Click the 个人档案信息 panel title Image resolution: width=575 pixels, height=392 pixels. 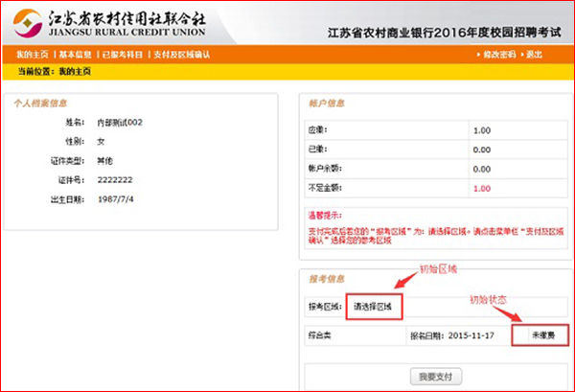tap(40, 104)
